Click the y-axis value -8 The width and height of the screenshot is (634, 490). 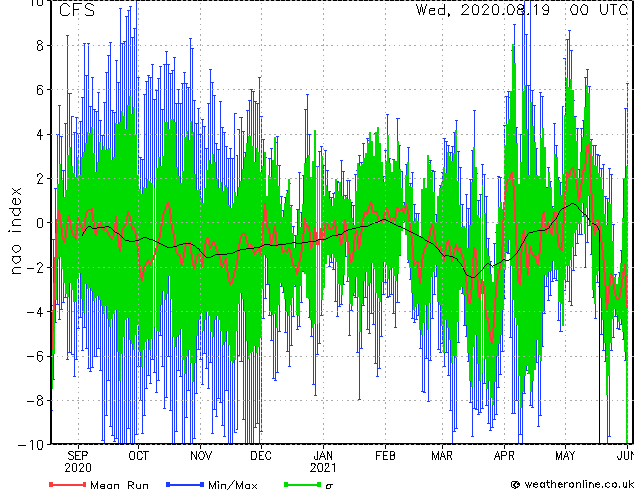click(x=35, y=401)
